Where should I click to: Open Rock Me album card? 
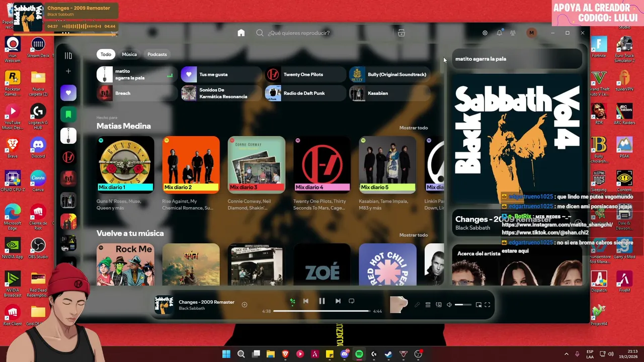tap(125, 264)
